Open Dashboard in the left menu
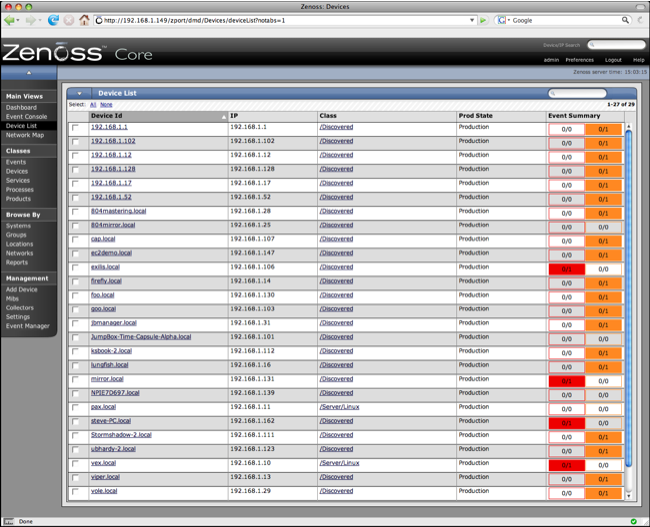 click(x=21, y=107)
